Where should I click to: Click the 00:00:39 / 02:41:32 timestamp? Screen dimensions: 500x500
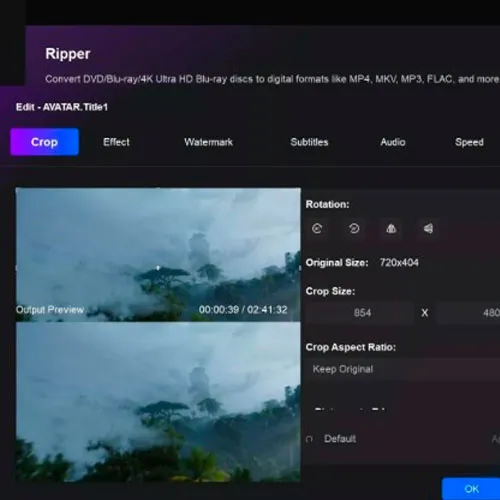coord(243,310)
